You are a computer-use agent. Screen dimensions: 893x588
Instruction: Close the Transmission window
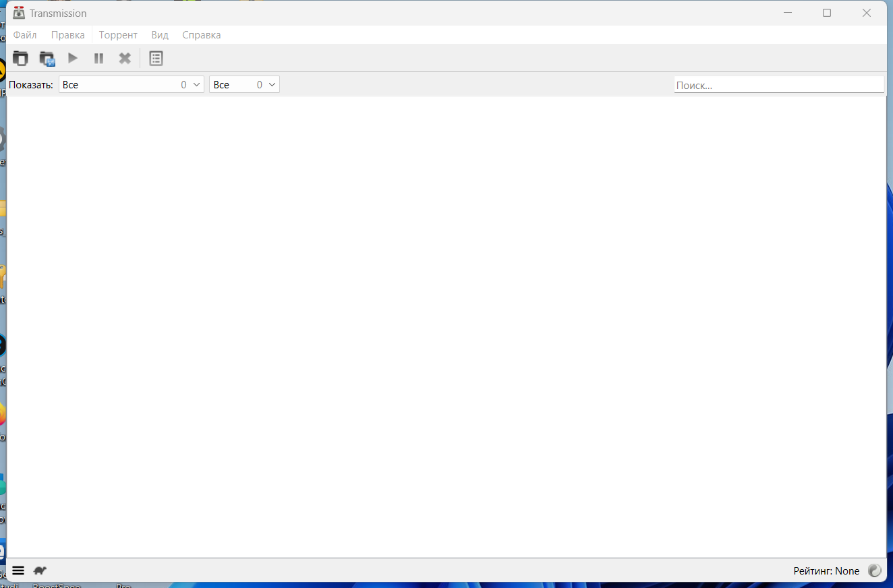point(867,13)
